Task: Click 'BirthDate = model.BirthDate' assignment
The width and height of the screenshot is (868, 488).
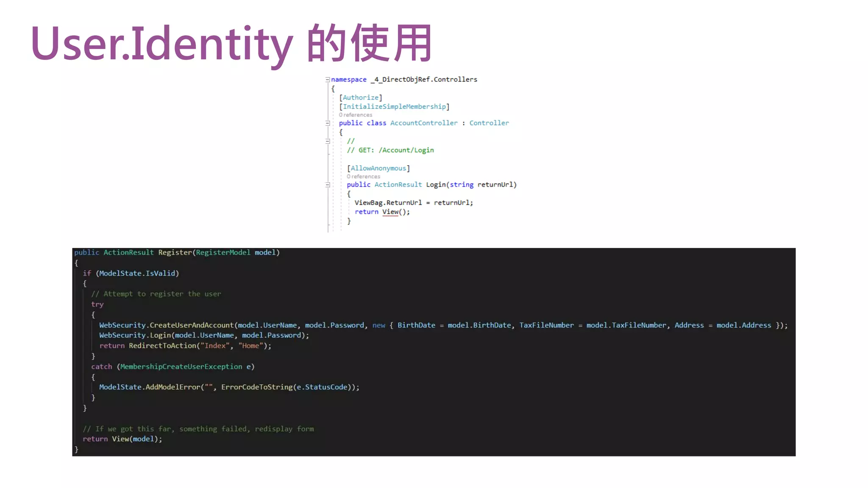Action: pos(454,325)
